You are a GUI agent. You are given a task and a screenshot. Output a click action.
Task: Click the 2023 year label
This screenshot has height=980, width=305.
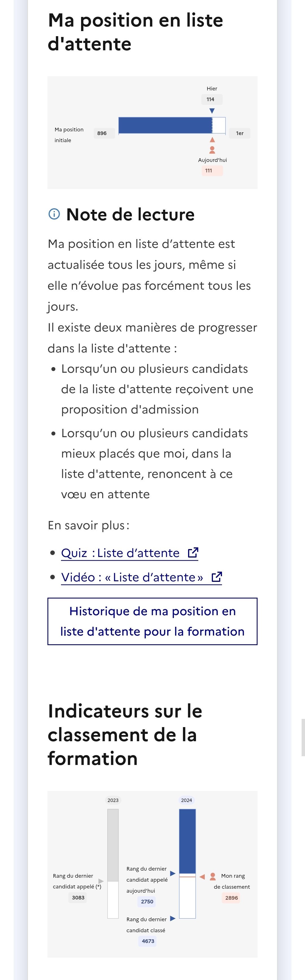[113, 800]
